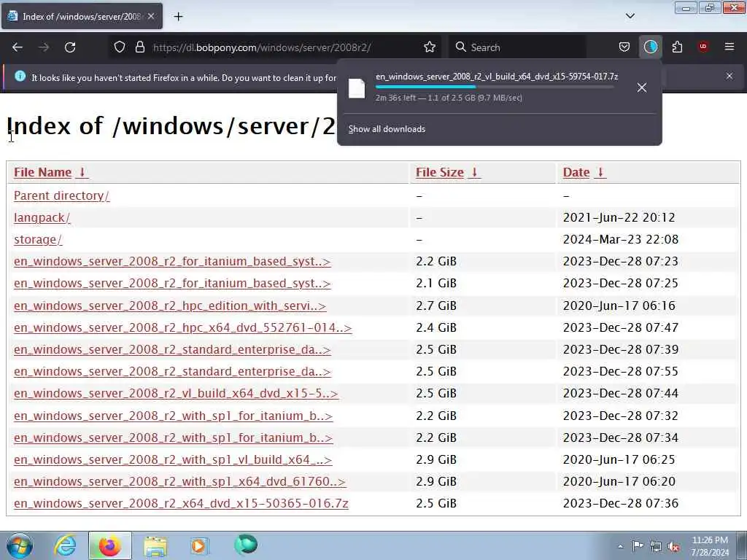Click the 2.4 GiB file size cell
The height and width of the screenshot is (560, 747).
tap(436, 327)
